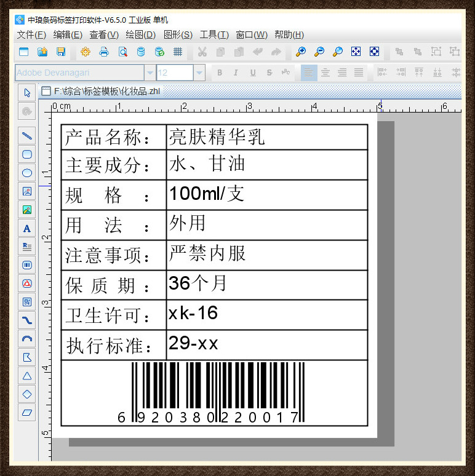Click the Adobe Devanagari font name field
475x476 pixels.
[79, 73]
